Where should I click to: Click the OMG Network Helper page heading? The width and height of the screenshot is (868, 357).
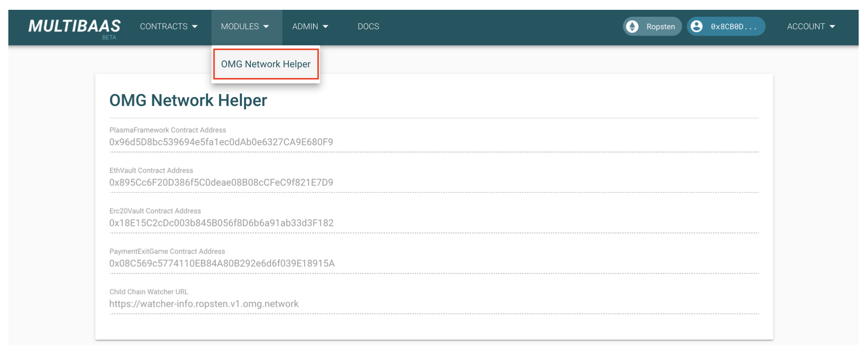tap(188, 101)
